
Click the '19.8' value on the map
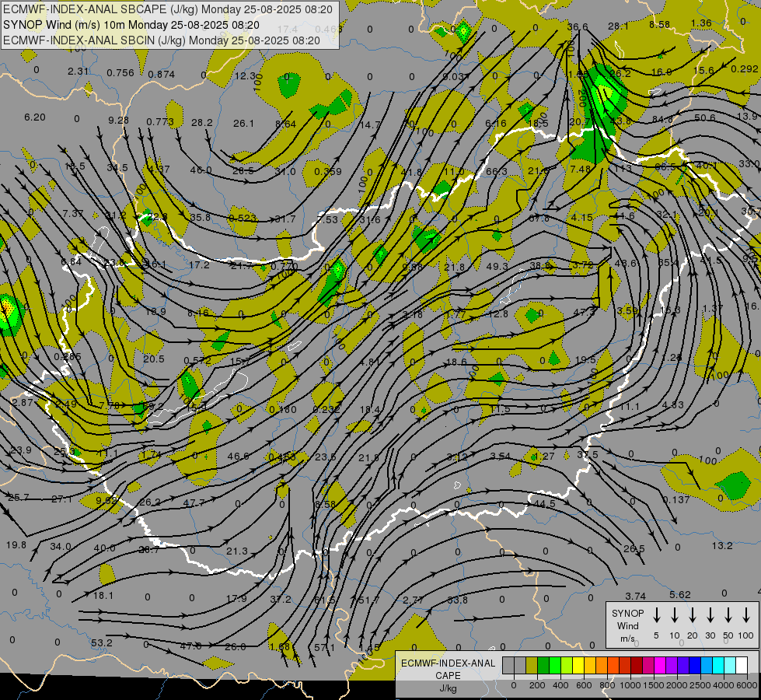16,545
